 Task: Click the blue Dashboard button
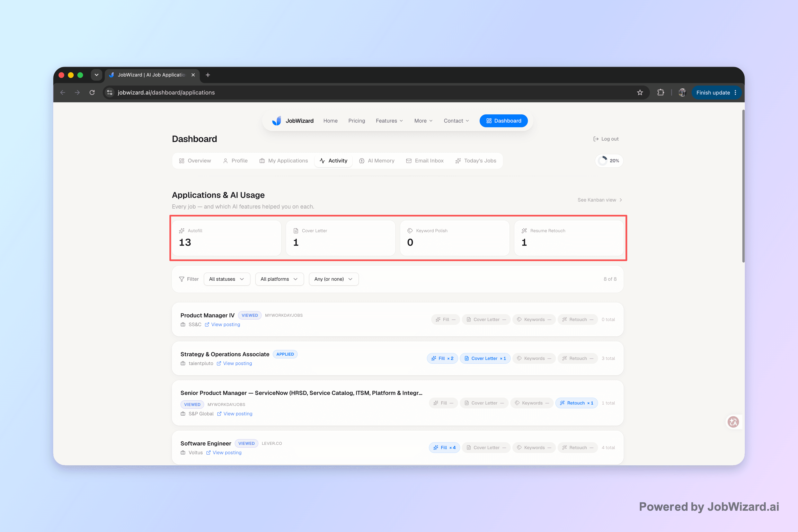504,121
